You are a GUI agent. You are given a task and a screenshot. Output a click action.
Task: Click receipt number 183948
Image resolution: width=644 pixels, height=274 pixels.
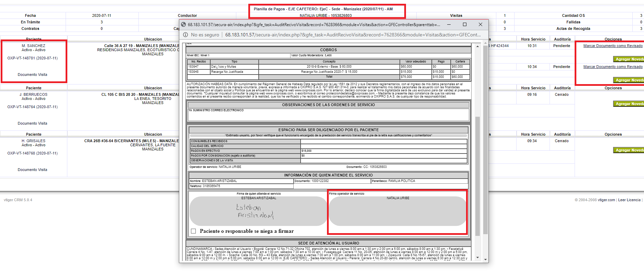(x=193, y=72)
